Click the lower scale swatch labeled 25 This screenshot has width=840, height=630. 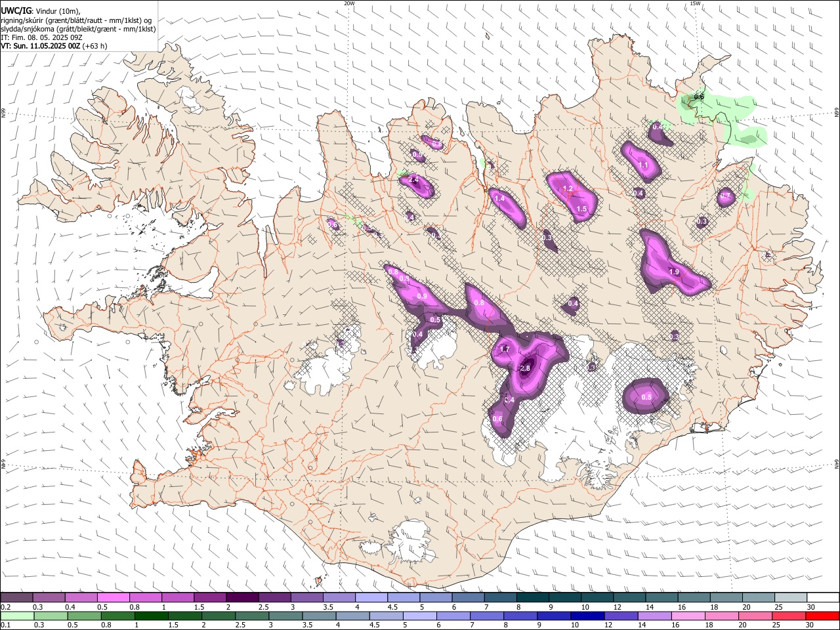pos(787,616)
